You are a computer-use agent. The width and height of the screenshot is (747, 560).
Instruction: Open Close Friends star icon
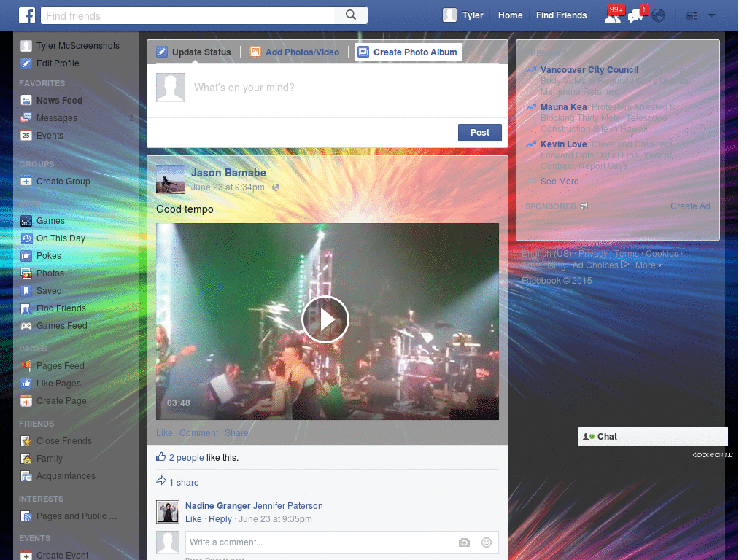coord(26,441)
